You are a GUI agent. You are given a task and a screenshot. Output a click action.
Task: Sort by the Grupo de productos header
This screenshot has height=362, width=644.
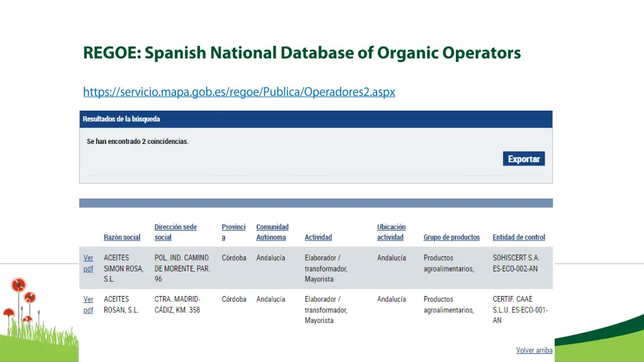tap(451, 238)
